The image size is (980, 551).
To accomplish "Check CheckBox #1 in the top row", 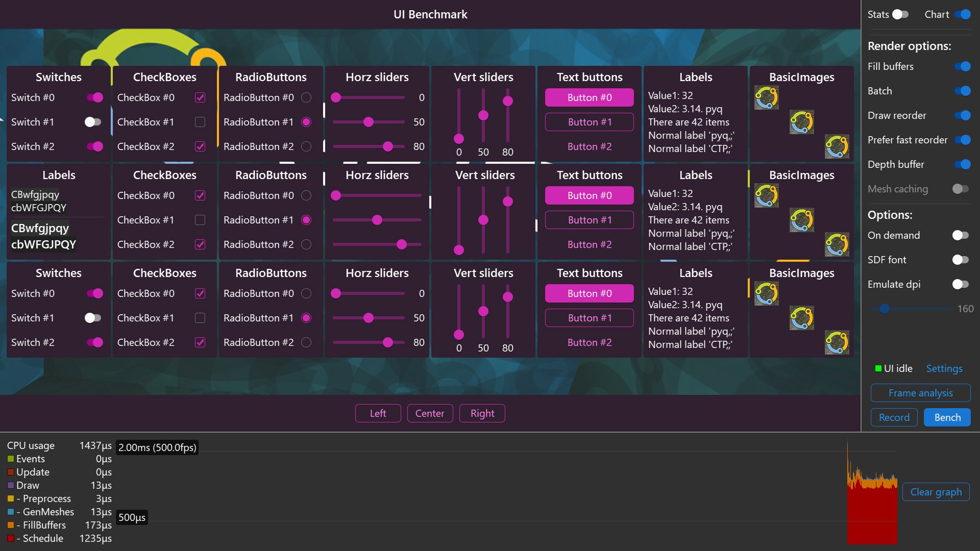I will pos(200,122).
